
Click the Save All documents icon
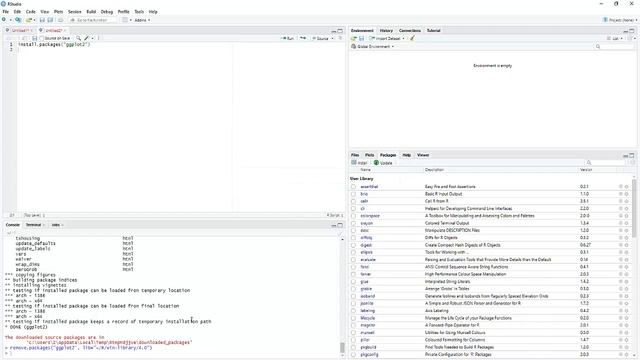(x=50, y=20)
